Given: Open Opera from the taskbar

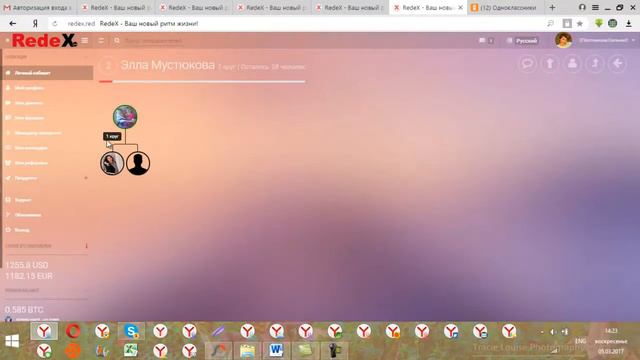Looking at the screenshot, I should (x=73, y=331).
